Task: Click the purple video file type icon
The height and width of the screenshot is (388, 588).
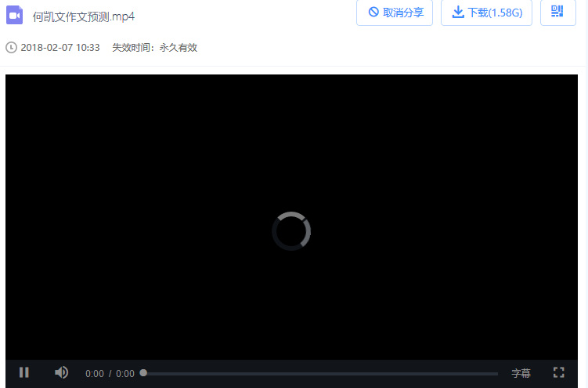Action: click(14, 15)
